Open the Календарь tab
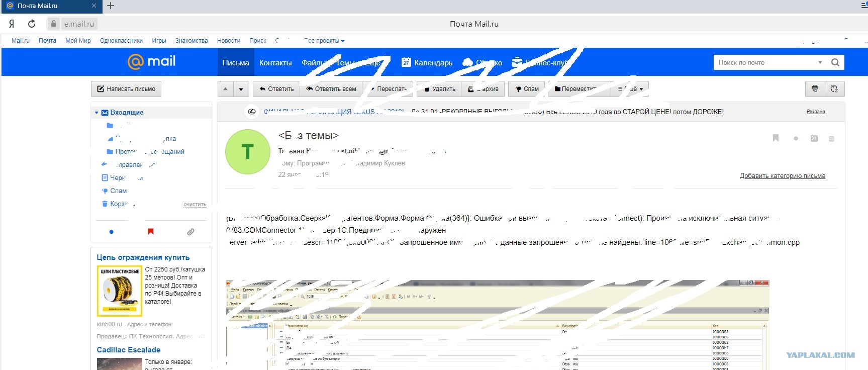This screenshot has width=868, height=370. (x=427, y=62)
